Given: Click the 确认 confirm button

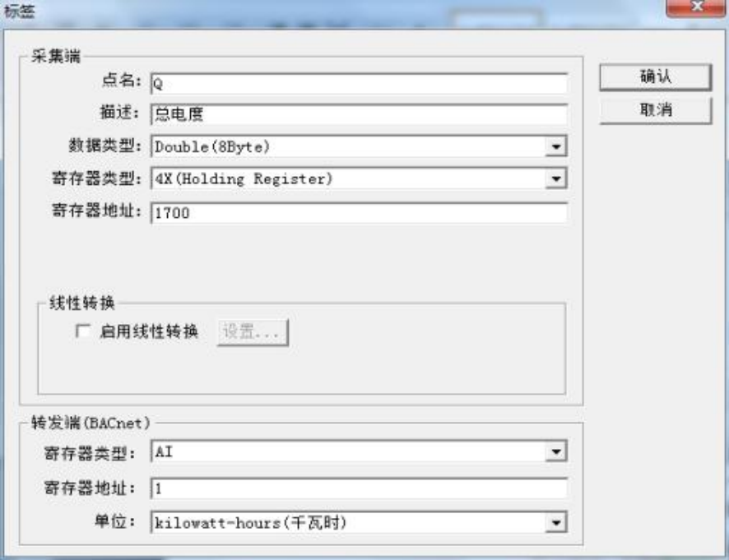Looking at the screenshot, I should click(655, 76).
